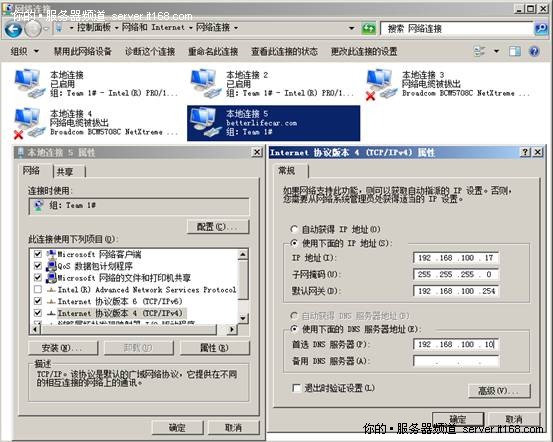
Task: Click the 默认网关 input field
Action: pos(456,291)
